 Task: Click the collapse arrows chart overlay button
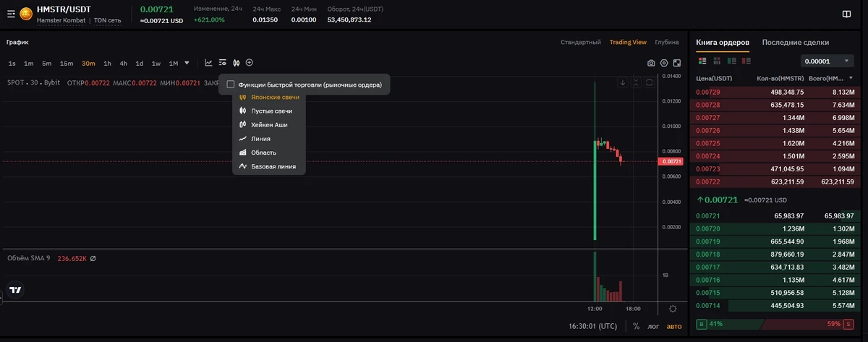coord(636,82)
